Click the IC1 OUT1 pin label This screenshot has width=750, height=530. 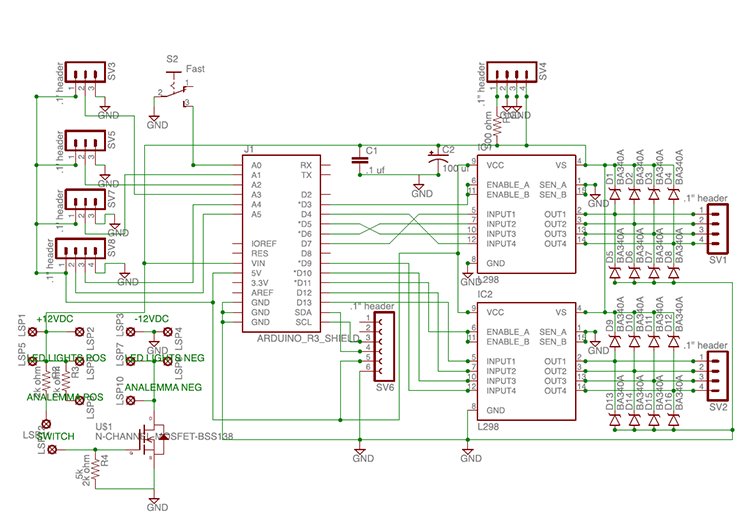click(x=555, y=214)
